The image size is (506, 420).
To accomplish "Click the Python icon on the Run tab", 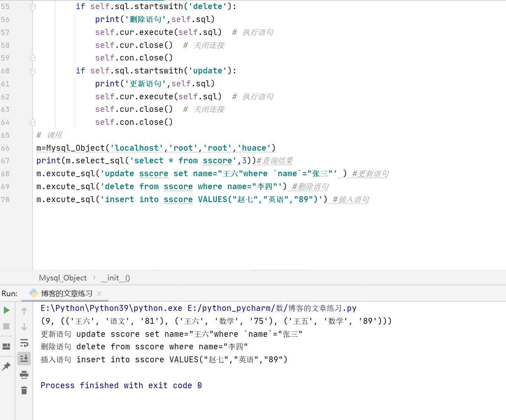I will [x=34, y=293].
